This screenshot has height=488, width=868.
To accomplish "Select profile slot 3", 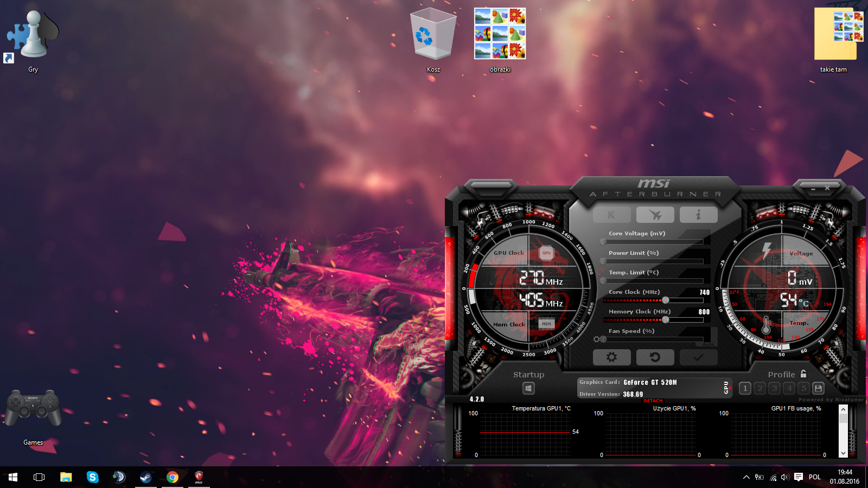I will (775, 388).
